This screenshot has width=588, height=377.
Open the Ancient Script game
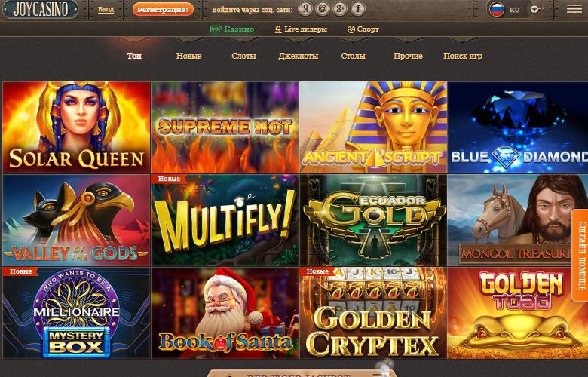(x=373, y=127)
